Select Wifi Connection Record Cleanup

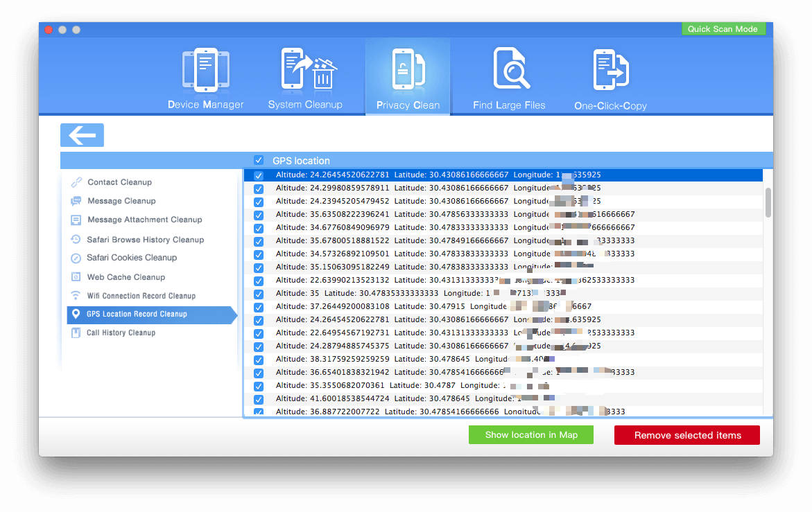[141, 296]
